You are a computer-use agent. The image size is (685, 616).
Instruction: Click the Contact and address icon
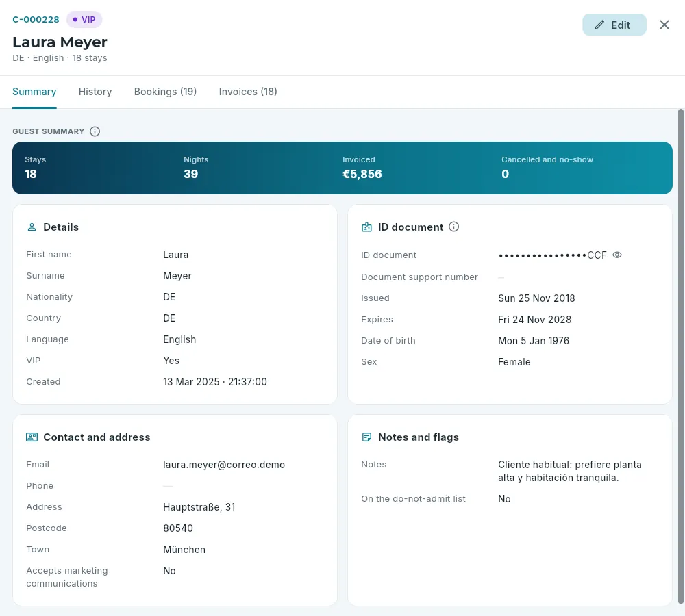(x=32, y=437)
